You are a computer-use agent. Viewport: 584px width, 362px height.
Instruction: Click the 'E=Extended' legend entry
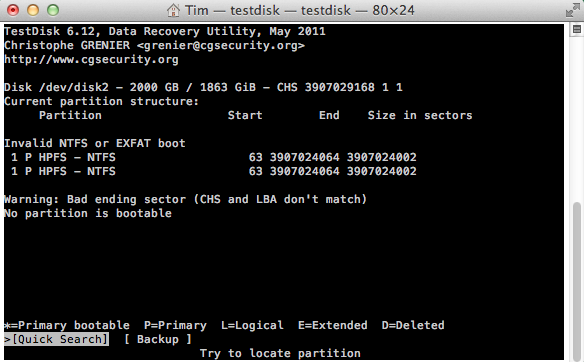point(333,326)
